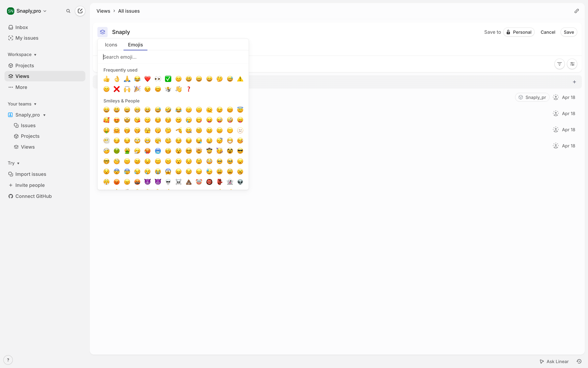Click assignee icon on the Snaply_pr row

pyautogui.click(x=556, y=97)
